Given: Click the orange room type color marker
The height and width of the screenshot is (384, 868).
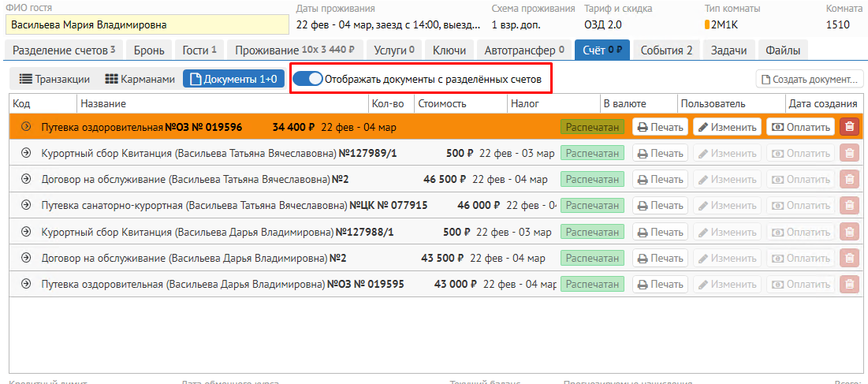Looking at the screenshot, I should (x=707, y=24).
